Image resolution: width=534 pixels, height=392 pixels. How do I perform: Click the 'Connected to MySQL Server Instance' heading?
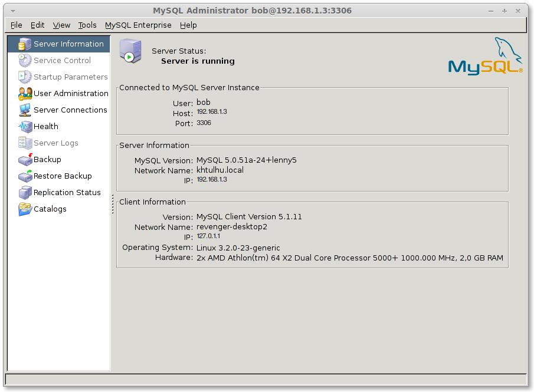pos(189,88)
